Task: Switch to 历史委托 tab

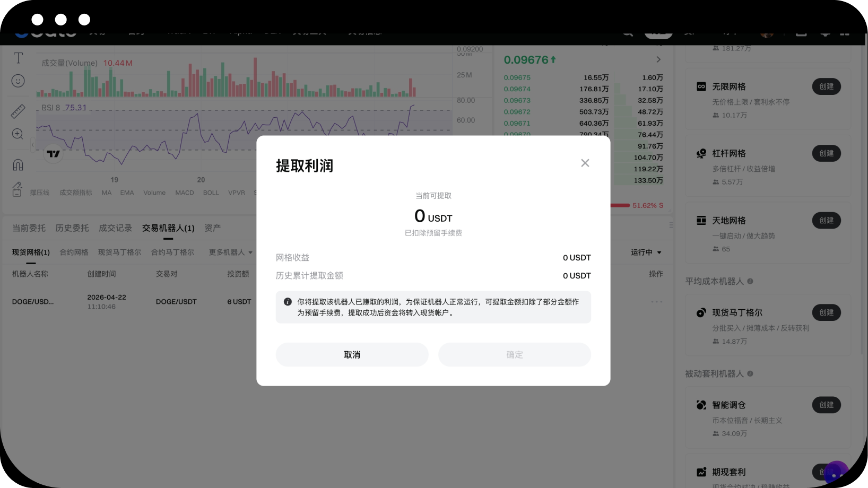Action: [72, 228]
